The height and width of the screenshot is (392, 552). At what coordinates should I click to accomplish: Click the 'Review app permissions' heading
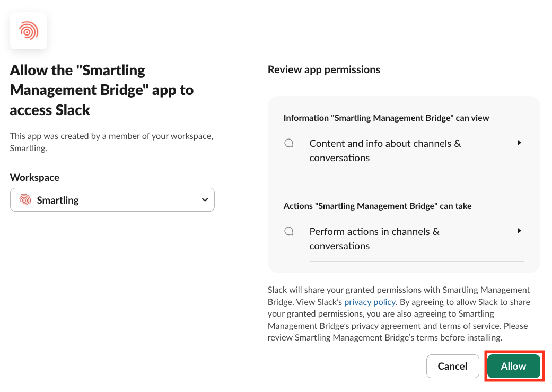coord(324,69)
